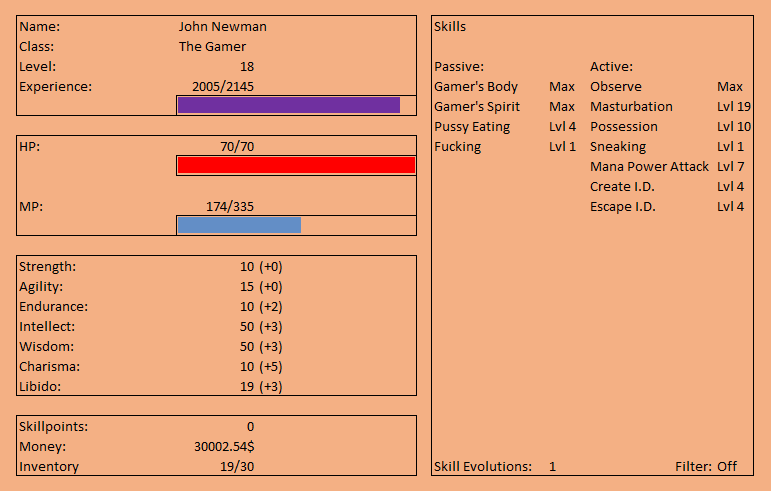Click the Agility value 15
771x491 pixels.
pos(247,287)
